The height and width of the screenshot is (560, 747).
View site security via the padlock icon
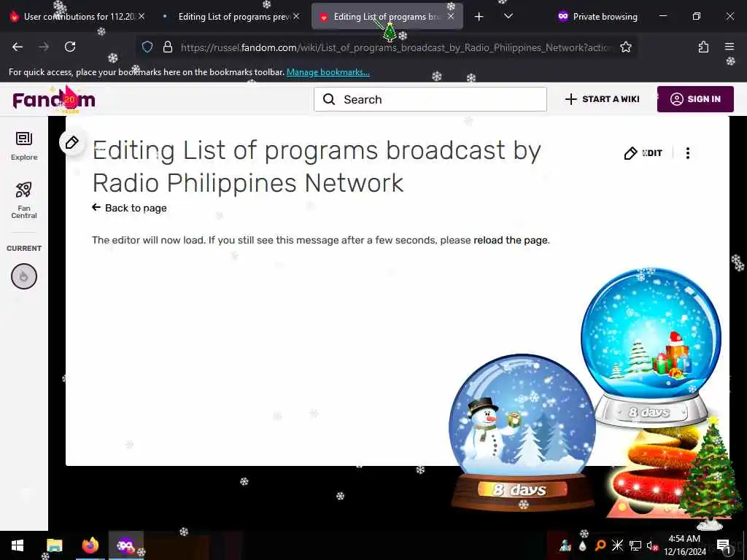click(x=167, y=47)
